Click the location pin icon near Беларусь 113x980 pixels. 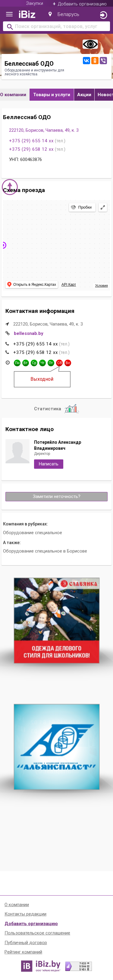(50, 14)
